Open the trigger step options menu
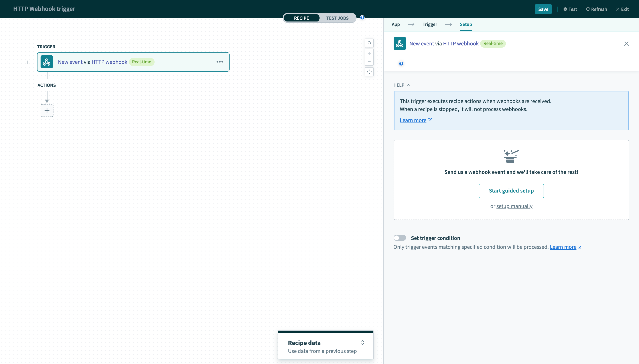Image resolution: width=639 pixels, height=364 pixels. click(219, 62)
